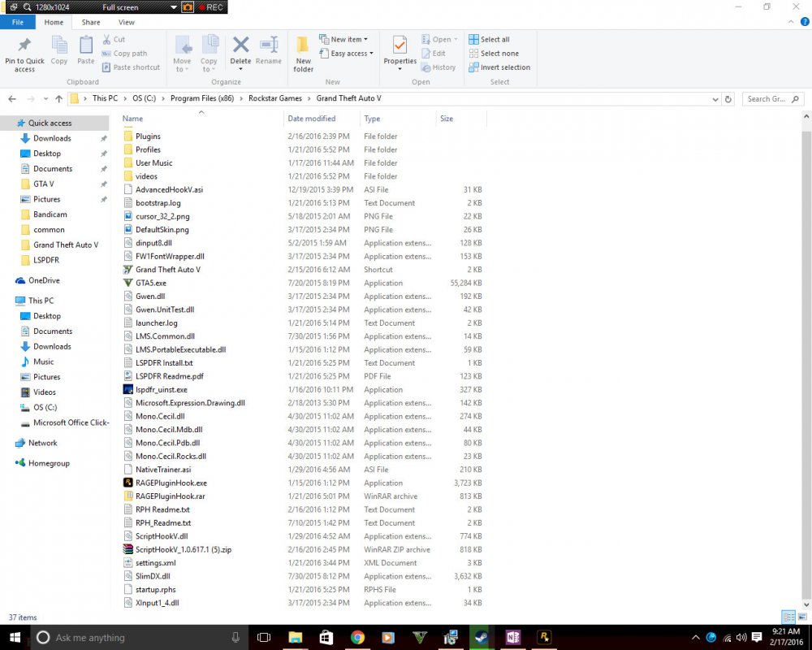Click the Paste ribbon icon

click(86, 45)
